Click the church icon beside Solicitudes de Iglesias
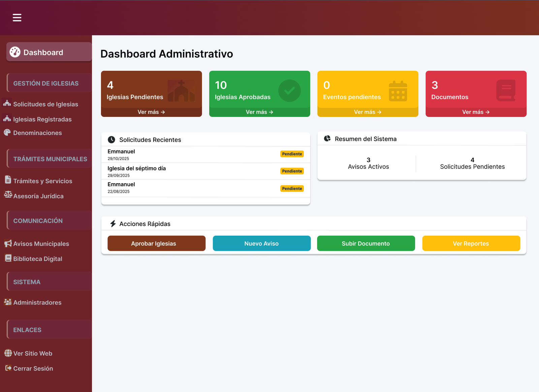Image resolution: width=539 pixels, height=392 pixels. click(7, 103)
